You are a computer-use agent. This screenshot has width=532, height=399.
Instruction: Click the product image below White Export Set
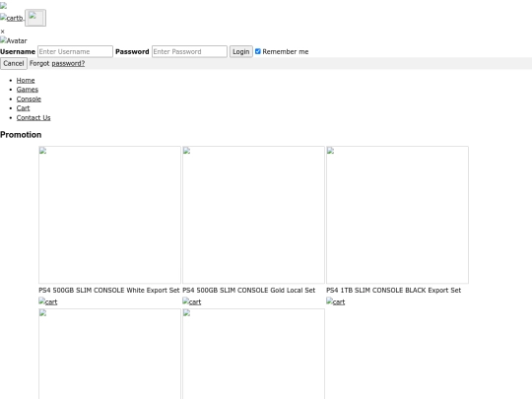(109, 354)
